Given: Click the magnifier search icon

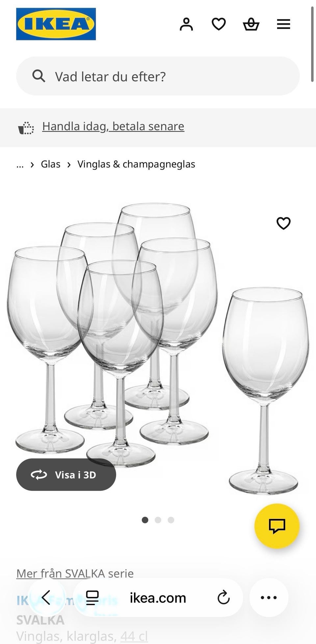Looking at the screenshot, I should tap(39, 76).
